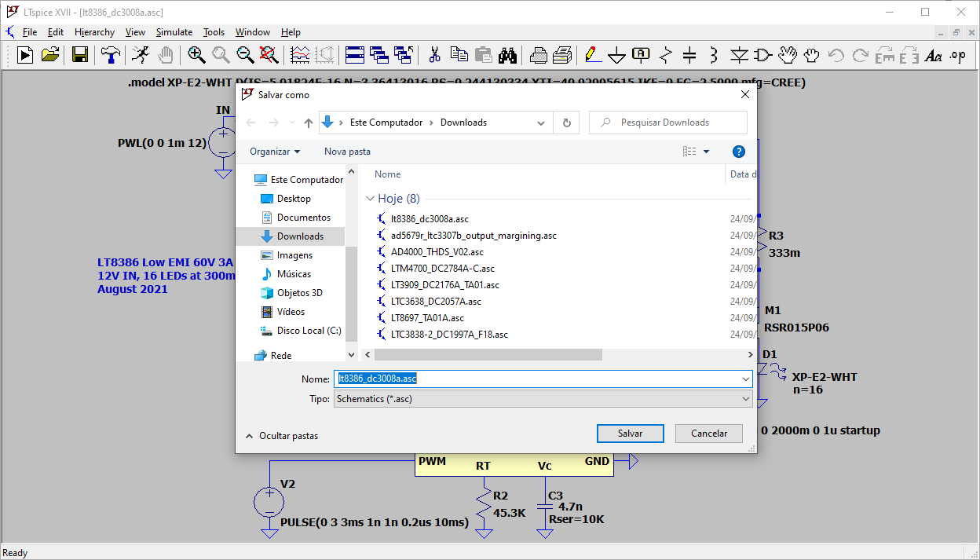Select file AD4000_THDS_V02.asc

437,252
